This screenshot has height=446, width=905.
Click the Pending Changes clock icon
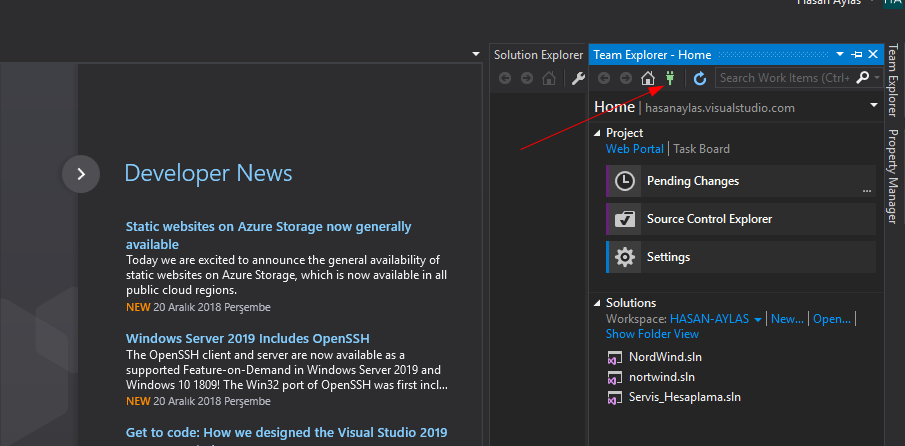(x=624, y=181)
